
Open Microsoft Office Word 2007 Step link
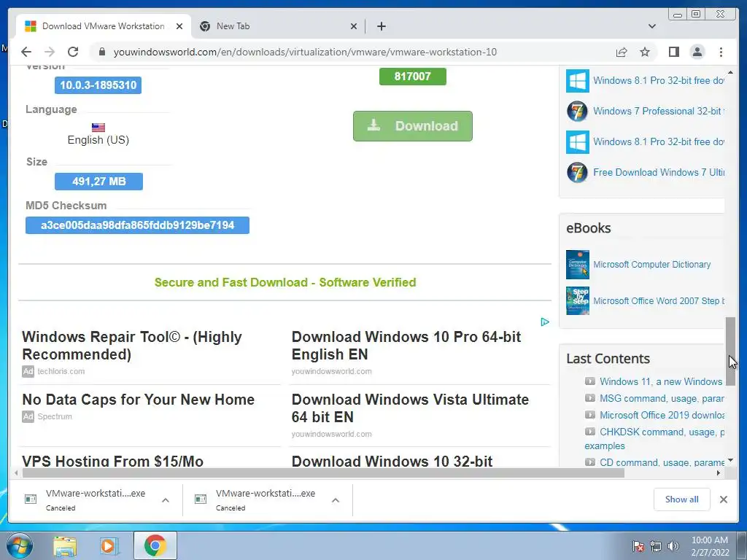pyautogui.click(x=659, y=301)
